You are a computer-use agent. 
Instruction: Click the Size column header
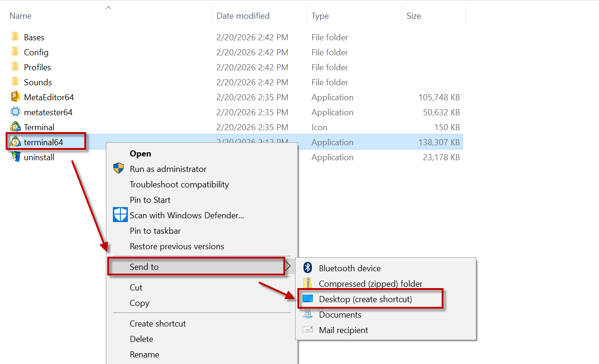click(414, 16)
